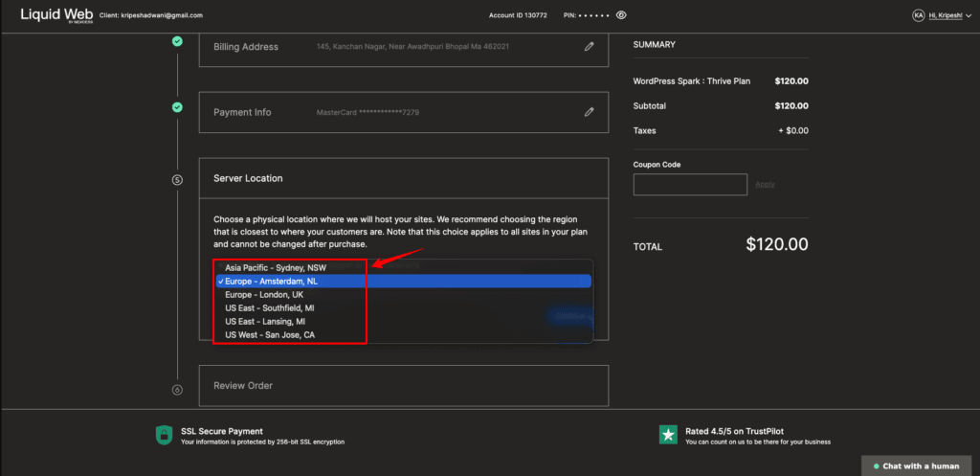Open the Payment Info section
The image size is (980, 476).
click(x=404, y=113)
